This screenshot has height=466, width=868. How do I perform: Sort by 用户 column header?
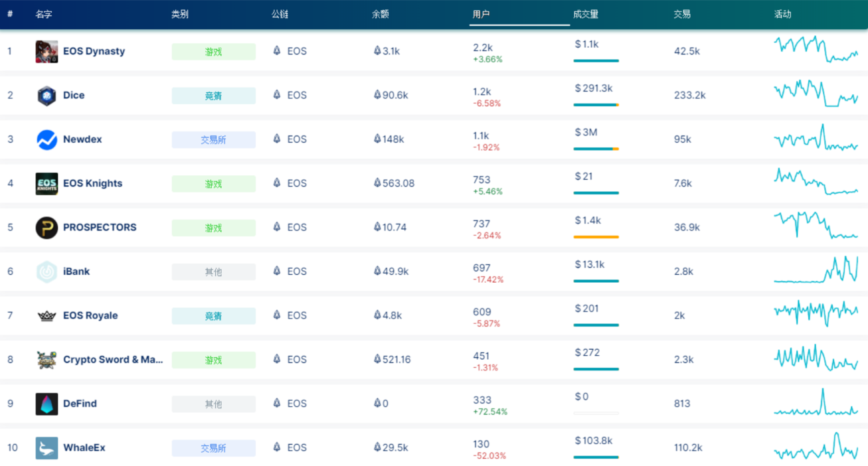[481, 14]
